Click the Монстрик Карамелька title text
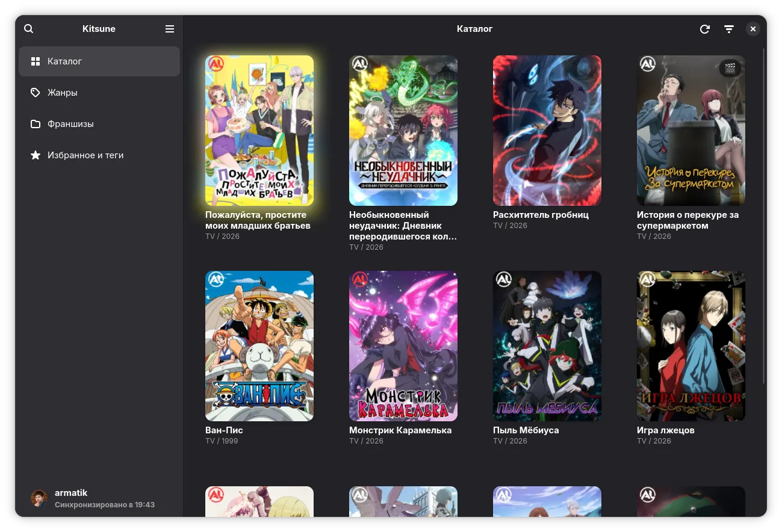Screen dimensions: 782x532 400,430
